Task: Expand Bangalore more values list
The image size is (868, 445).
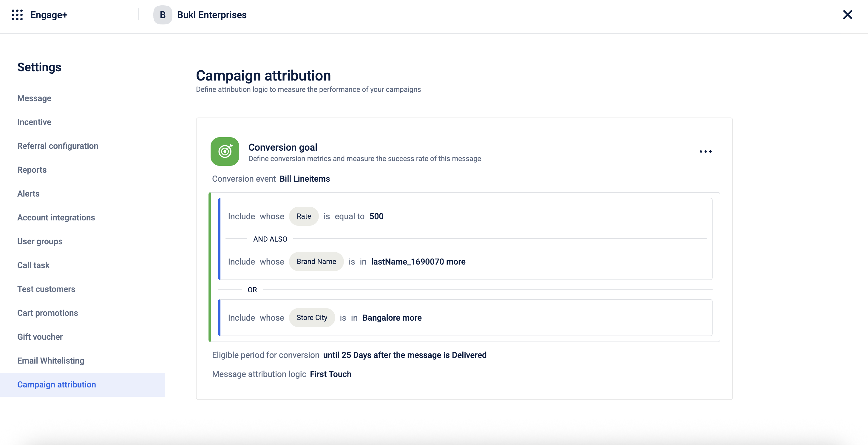Action: pyautogui.click(x=412, y=318)
